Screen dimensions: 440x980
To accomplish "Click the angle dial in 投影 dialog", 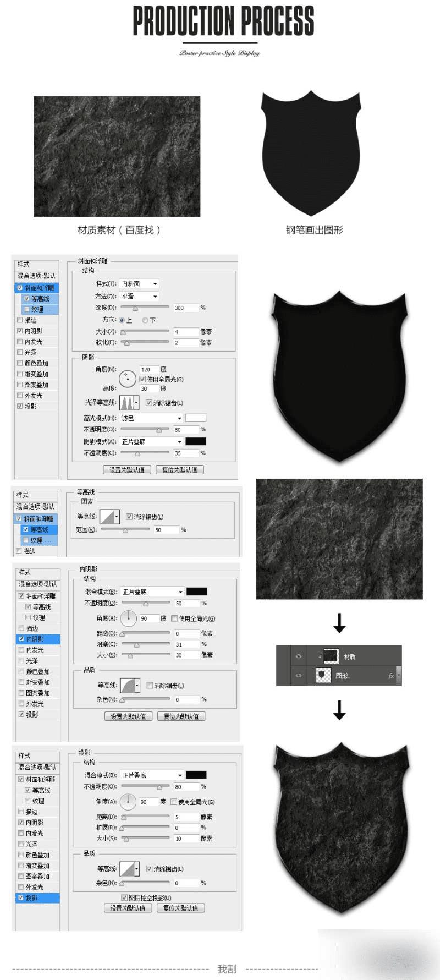I will tap(128, 801).
